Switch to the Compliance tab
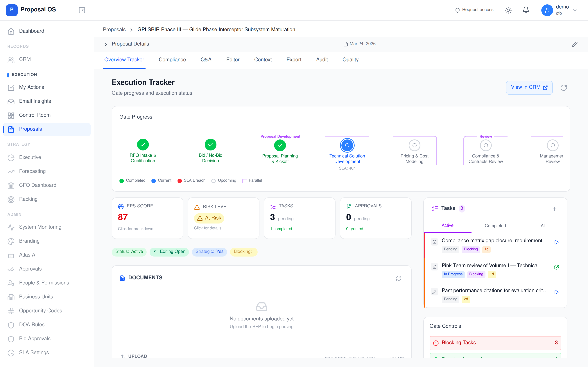 pyautogui.click(x=172, y=60)
